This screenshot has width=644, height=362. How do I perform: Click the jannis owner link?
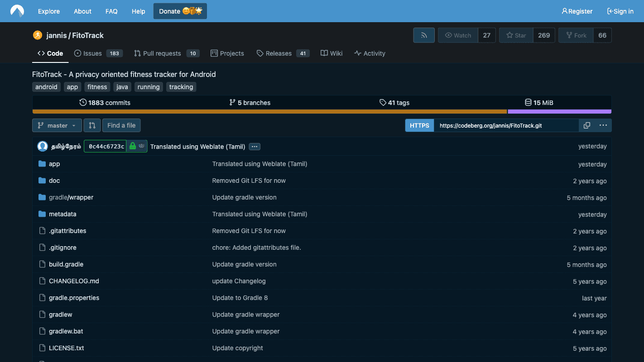57,35
